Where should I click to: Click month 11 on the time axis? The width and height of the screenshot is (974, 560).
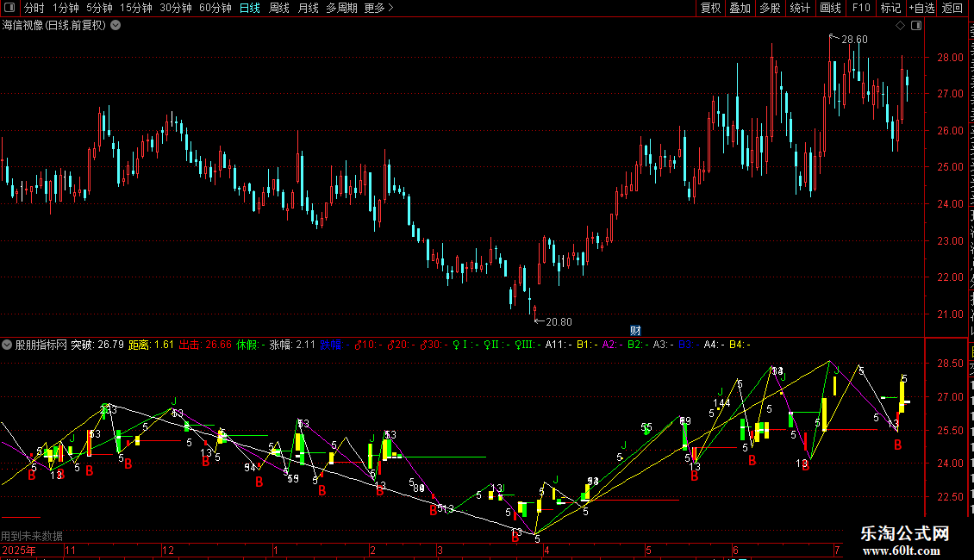70,550
